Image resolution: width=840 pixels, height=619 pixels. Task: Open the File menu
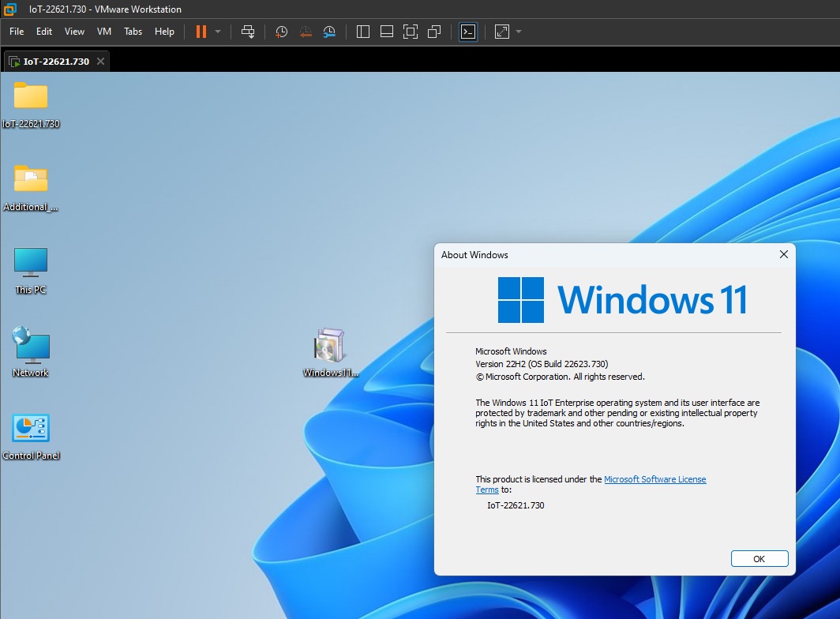17,32
